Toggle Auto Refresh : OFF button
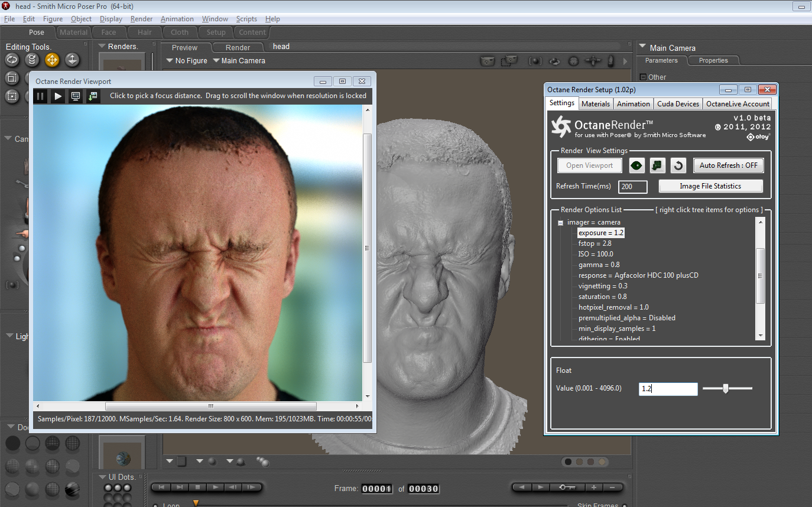 [728, 165]
